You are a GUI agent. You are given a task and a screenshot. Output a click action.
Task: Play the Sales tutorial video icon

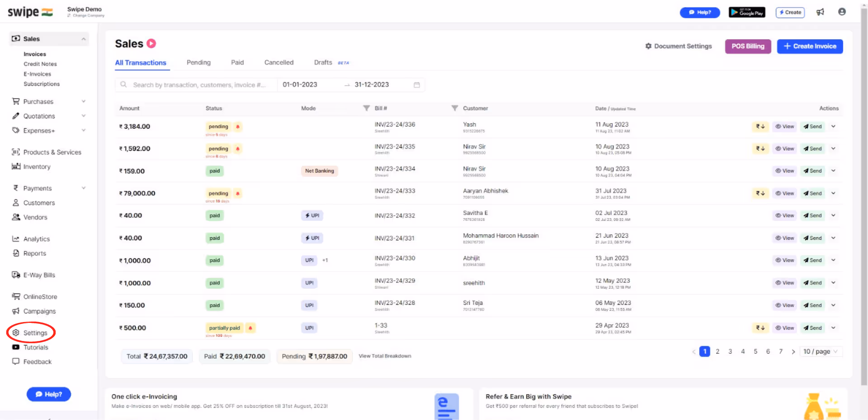click(151, 43)
